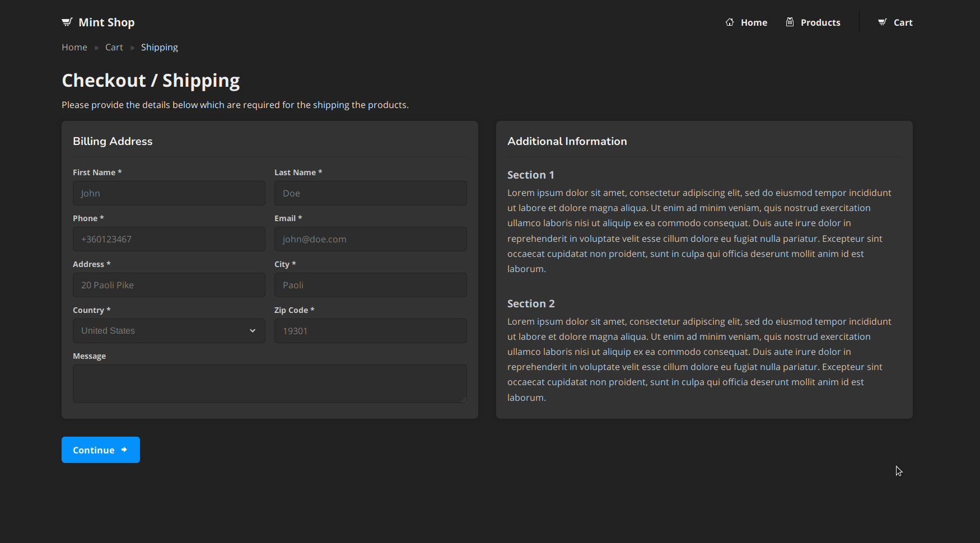Click the Products barcode icon
980x543 pixels.
790,21
